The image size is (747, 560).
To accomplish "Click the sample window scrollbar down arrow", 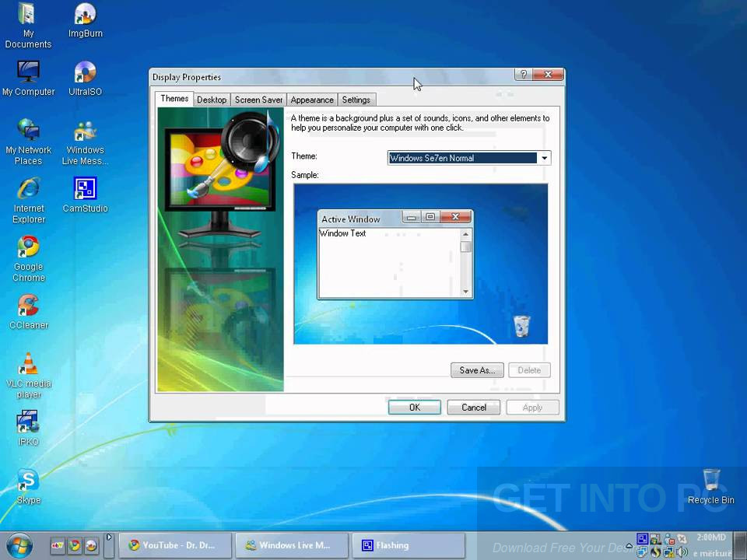I will 465,291.
